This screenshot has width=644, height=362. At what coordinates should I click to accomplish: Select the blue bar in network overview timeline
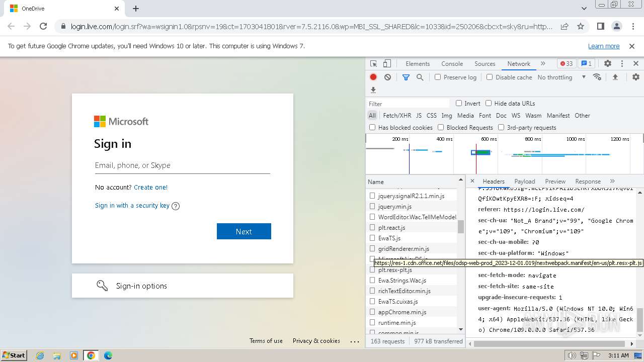[480, 152]
